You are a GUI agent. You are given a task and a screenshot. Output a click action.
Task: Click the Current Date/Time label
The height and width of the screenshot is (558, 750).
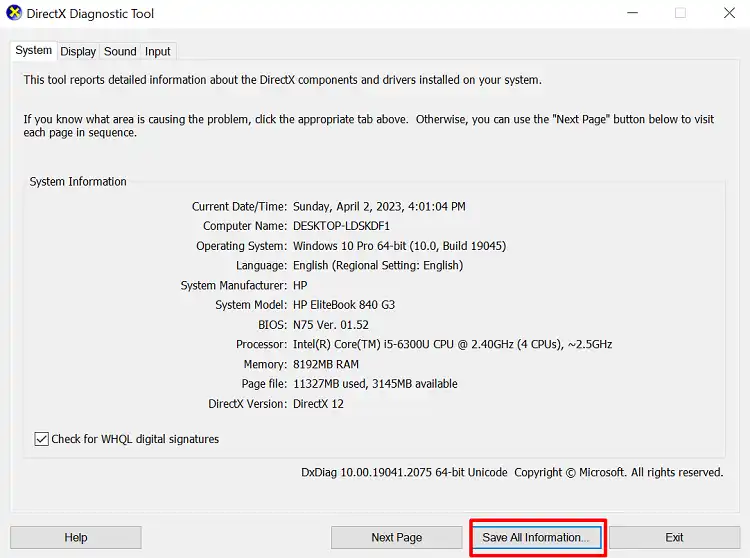(239, 207)
